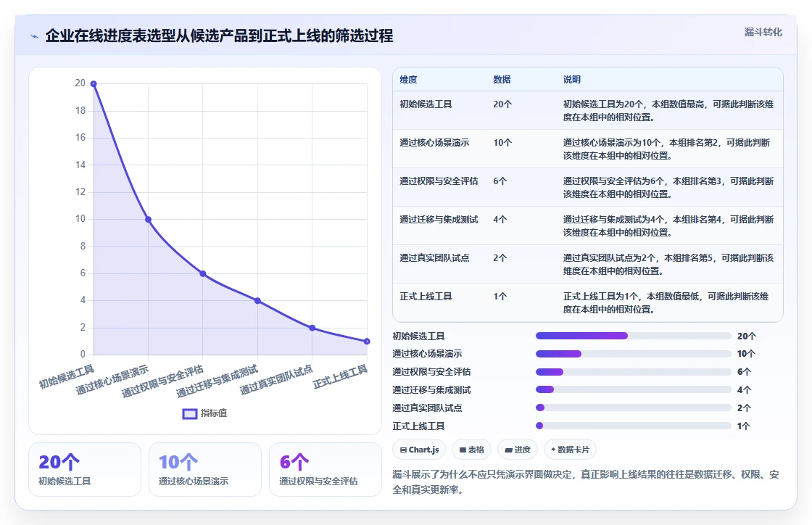Click the chart point for 正式上线工具
Image resolution: width=812 pixels, height=525 pixels.
tap(367, 342)
